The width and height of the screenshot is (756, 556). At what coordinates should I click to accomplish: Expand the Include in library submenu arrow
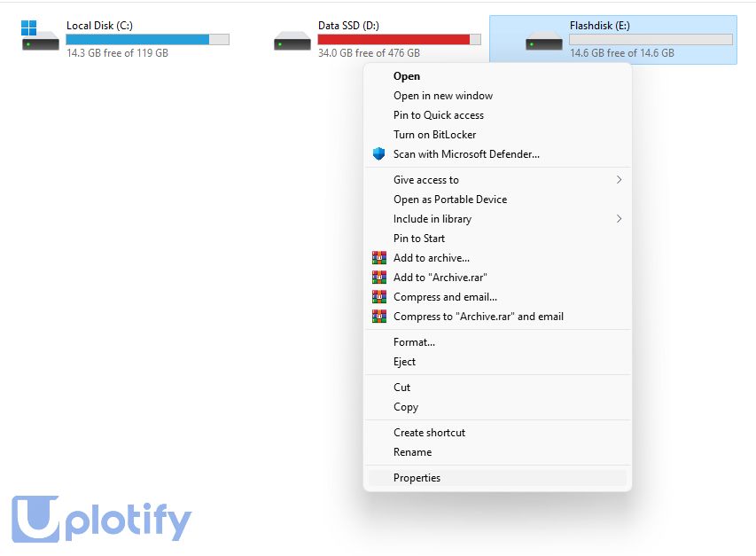pyautogui.click(x=619, y=219)
